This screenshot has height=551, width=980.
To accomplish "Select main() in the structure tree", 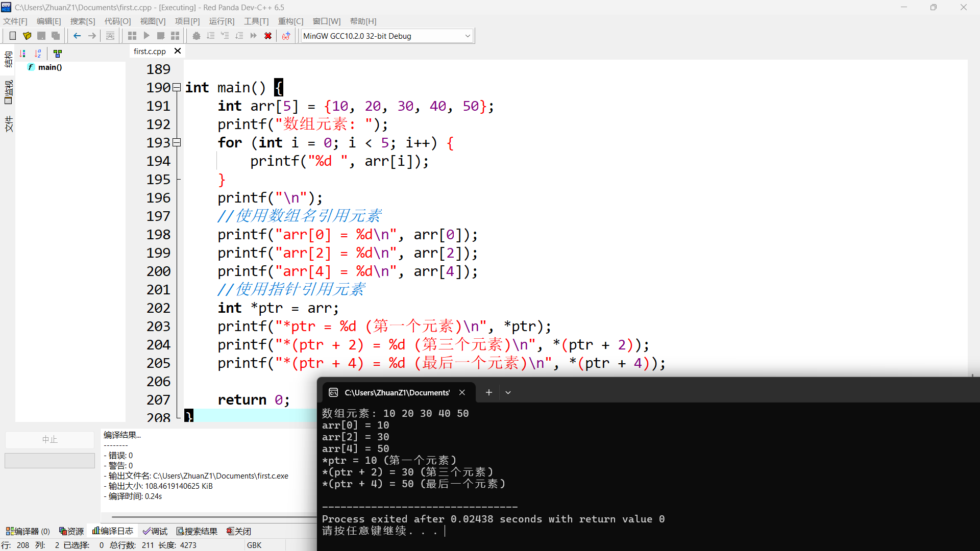I will [x=50, y=67].
